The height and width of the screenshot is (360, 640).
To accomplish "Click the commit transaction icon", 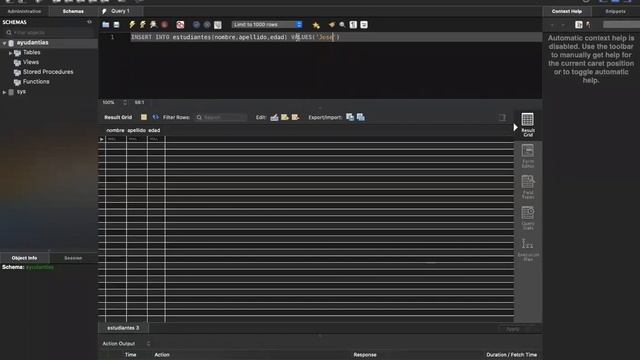I will coord(196,25).
